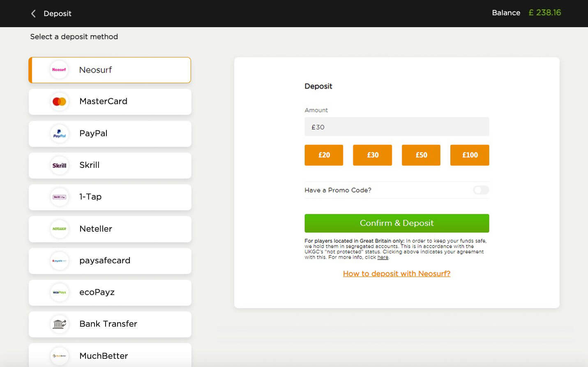Select MasterCard deposit method
The image size is (588, 367).
pos(110,102)
